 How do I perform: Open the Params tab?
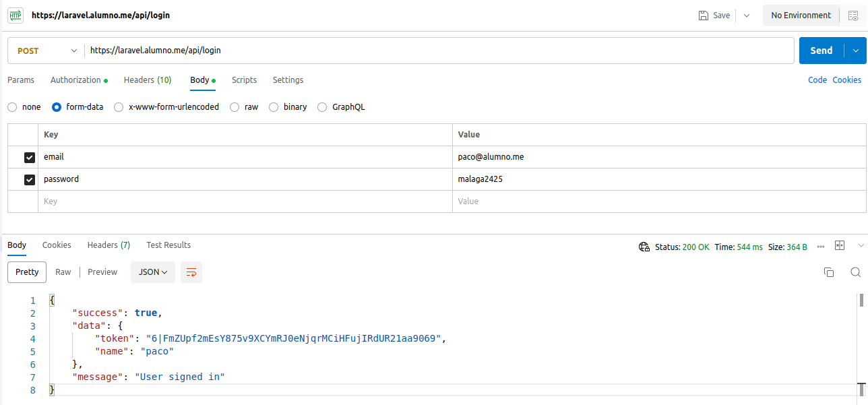(21, 80)
